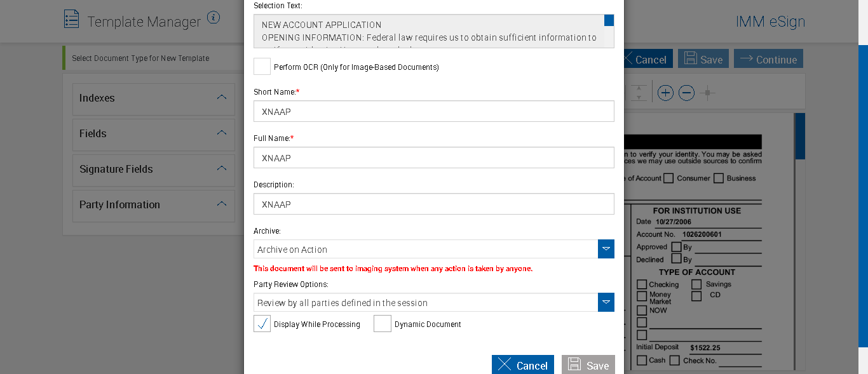868x374 pixels.
Task: Enable the Perform OCR checkbox
Action: [x=262, y=67]
